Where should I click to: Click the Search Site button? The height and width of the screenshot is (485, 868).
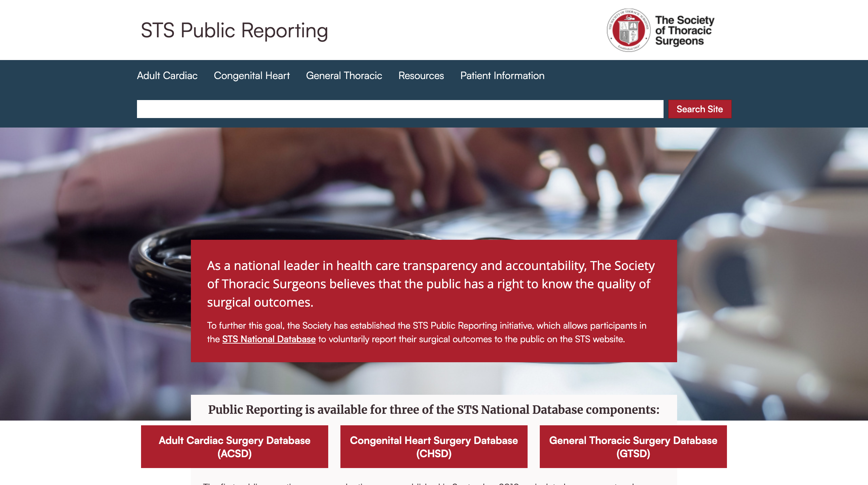tap(699, 109)
